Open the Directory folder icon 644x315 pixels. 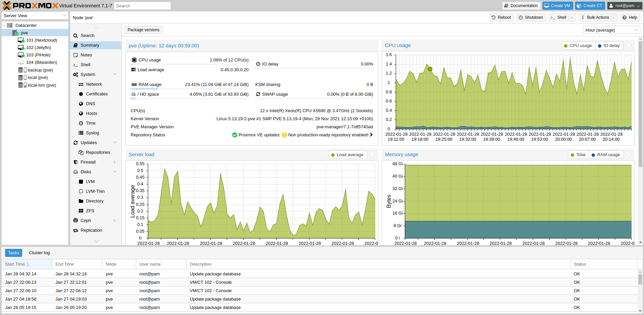pyautogui.click(x=81, y=201)
